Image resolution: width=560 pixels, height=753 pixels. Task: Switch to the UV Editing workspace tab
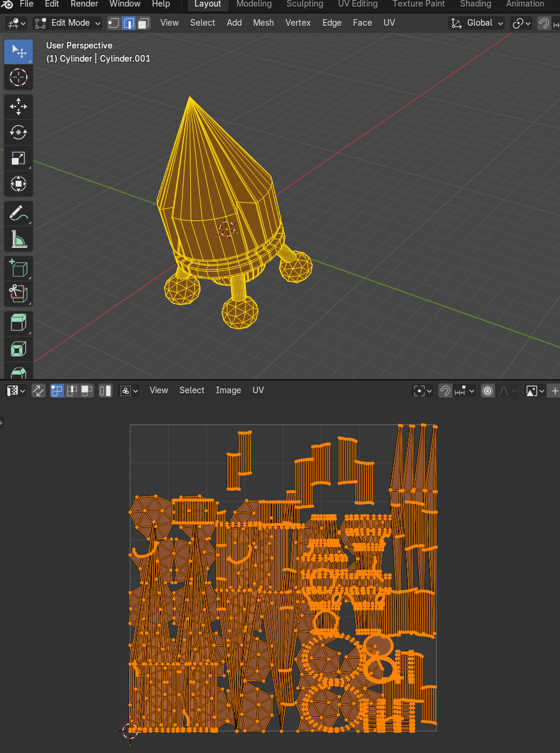[x=358, y=4]
